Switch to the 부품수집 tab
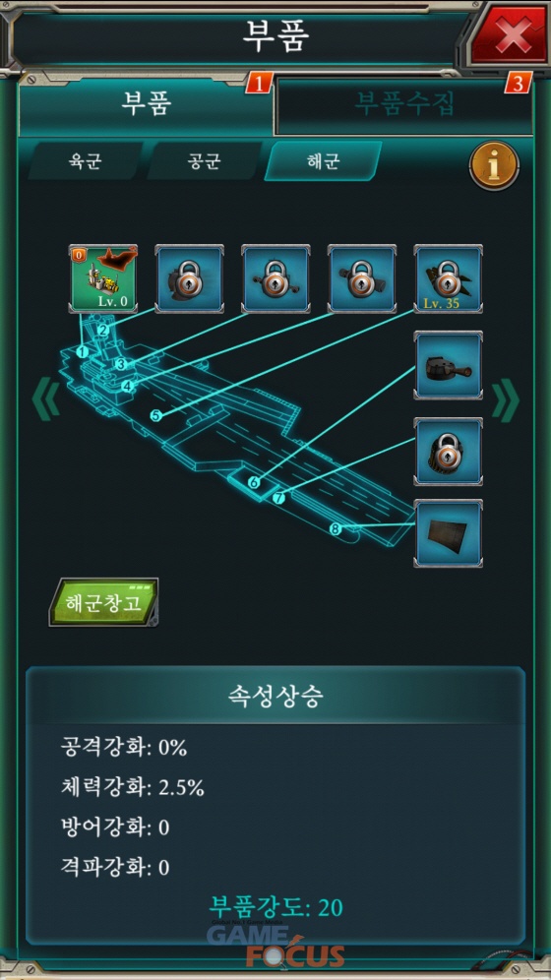Viewport: 551px width, 980px height. tap(403, 103)
